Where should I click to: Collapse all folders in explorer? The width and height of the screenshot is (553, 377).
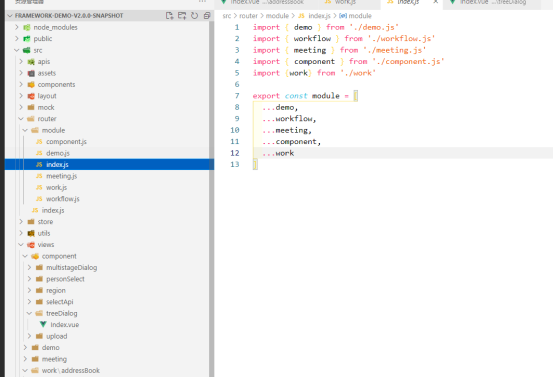click(207, 16)
